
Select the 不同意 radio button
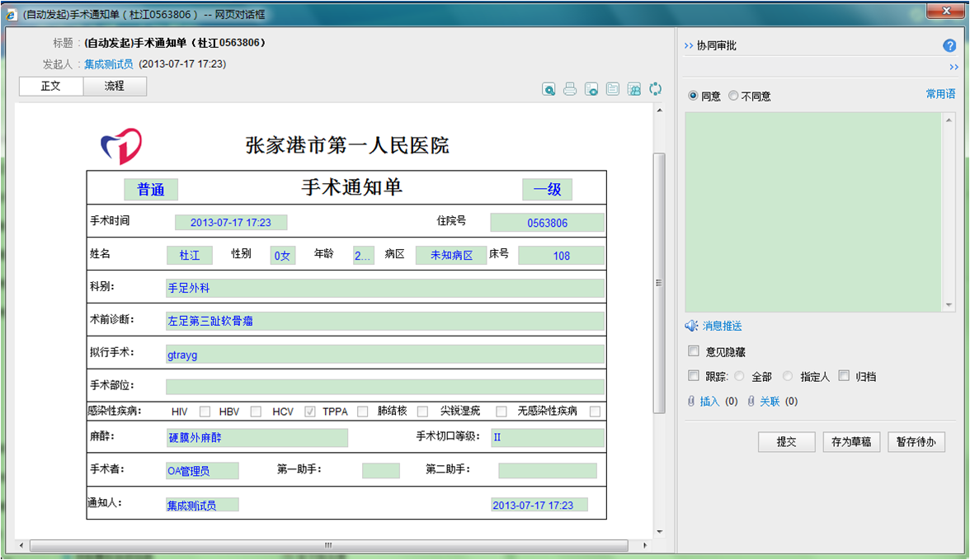(733, 96)
